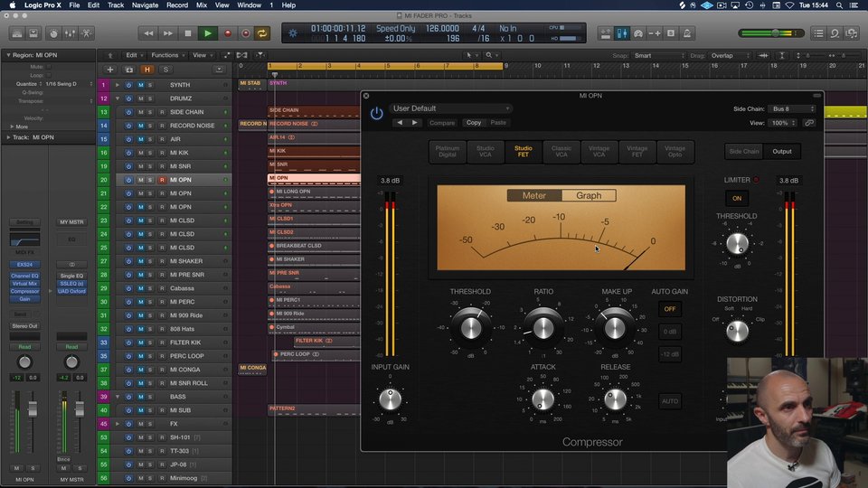Click the Forward transport button
868x488 pixels.
(168, 33)
